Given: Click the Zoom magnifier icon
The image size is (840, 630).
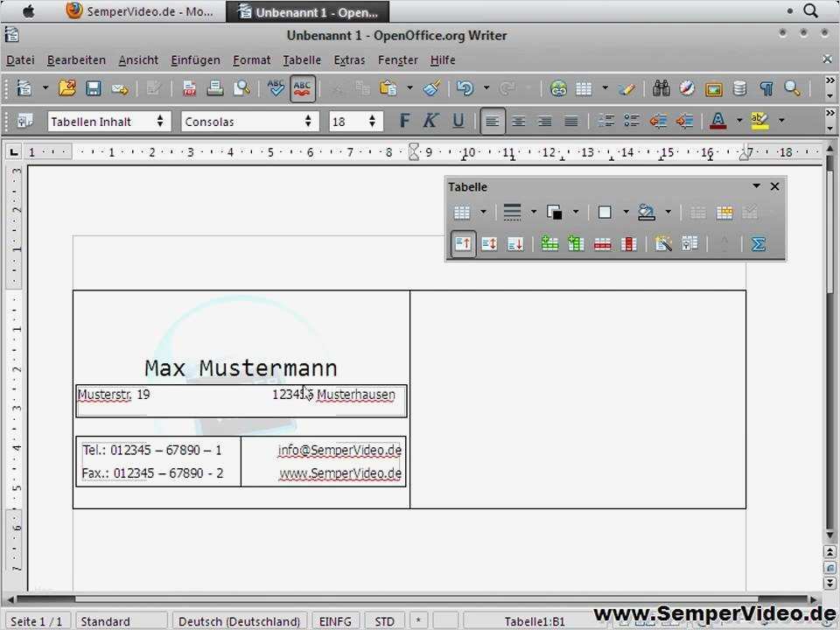Looking at the screenshot, I should click(793, 88).
